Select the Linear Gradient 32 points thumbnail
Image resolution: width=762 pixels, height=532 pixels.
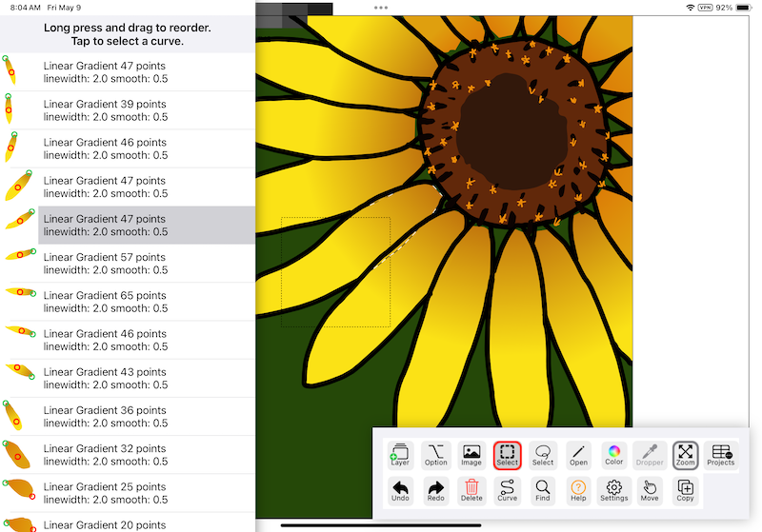[17, 455]
